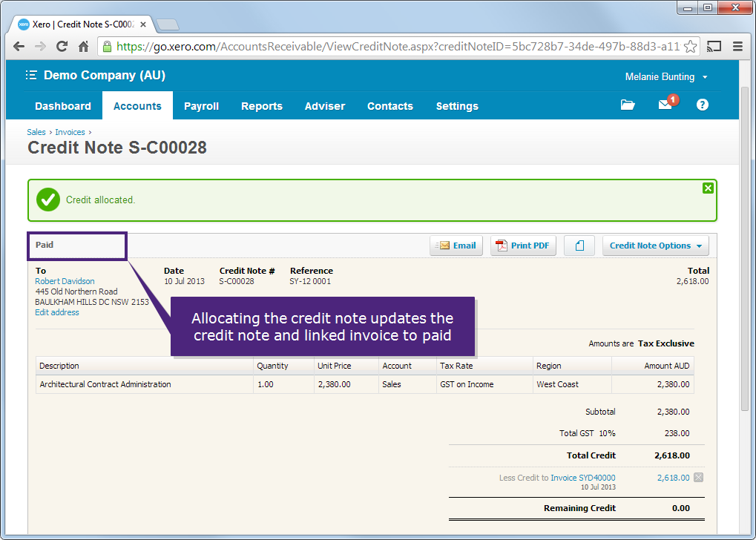Switch to the Reports tab
Screen dimensions: 756x540
261,106
